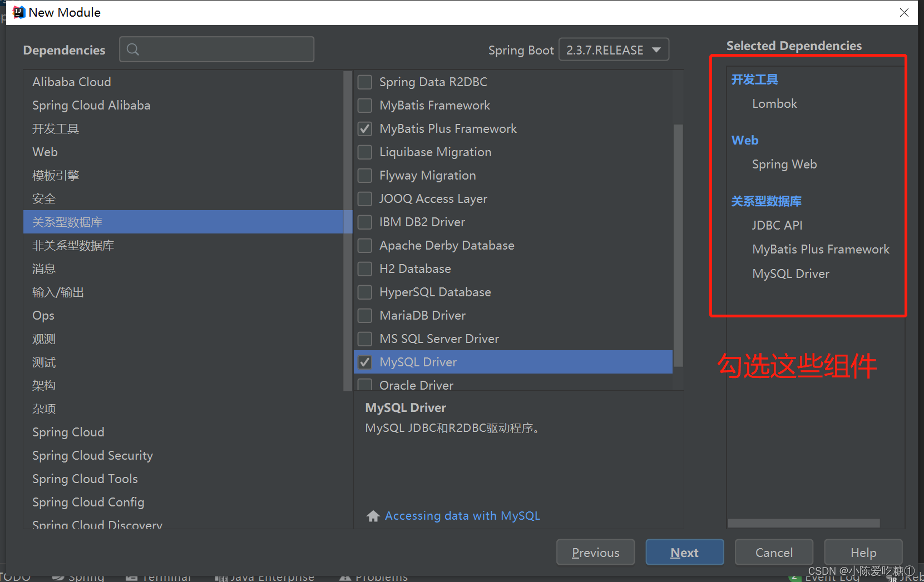This screenshot has width=924, height=582.
Task: Tick HyperSQL Database checkbox
Action: click(365, 292)
